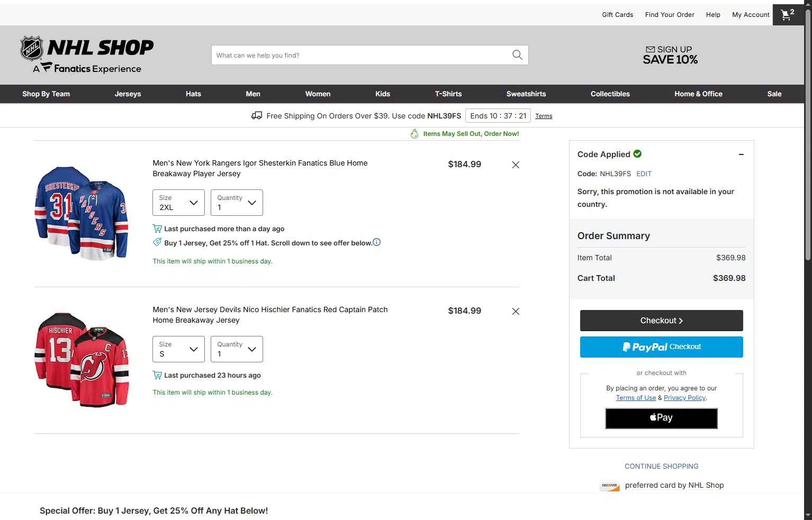
Task: Open the Home & Office menu
Action: (x=698, y=94)
